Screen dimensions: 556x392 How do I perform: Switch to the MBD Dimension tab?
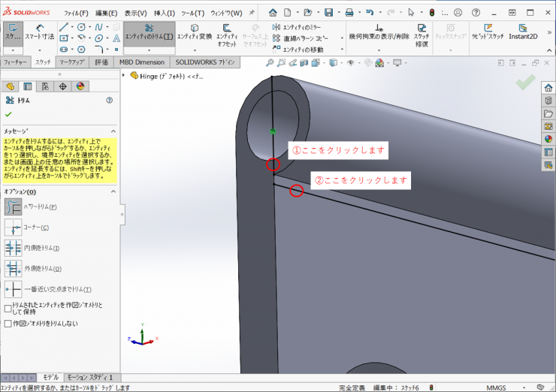[x=143, y=62]
